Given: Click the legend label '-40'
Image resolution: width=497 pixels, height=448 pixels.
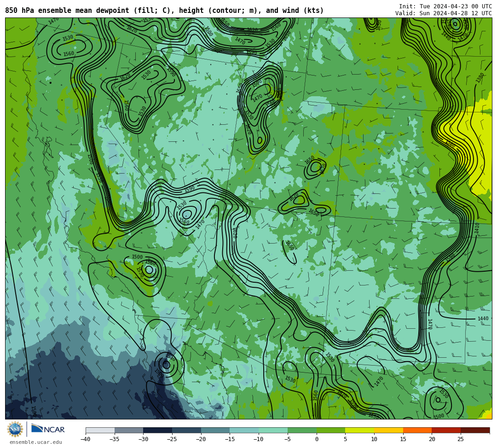Looking at the screenshot, I should point(85,439).
